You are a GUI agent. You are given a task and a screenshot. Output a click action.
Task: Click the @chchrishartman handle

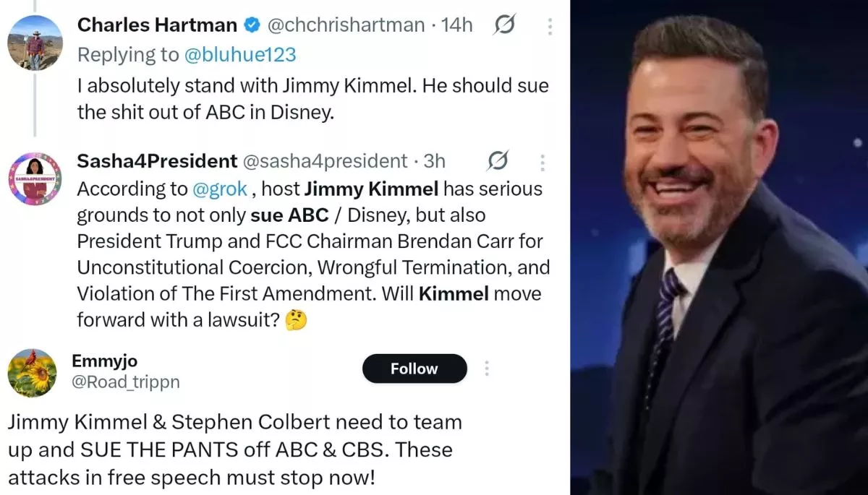click(x=346, y=25)
